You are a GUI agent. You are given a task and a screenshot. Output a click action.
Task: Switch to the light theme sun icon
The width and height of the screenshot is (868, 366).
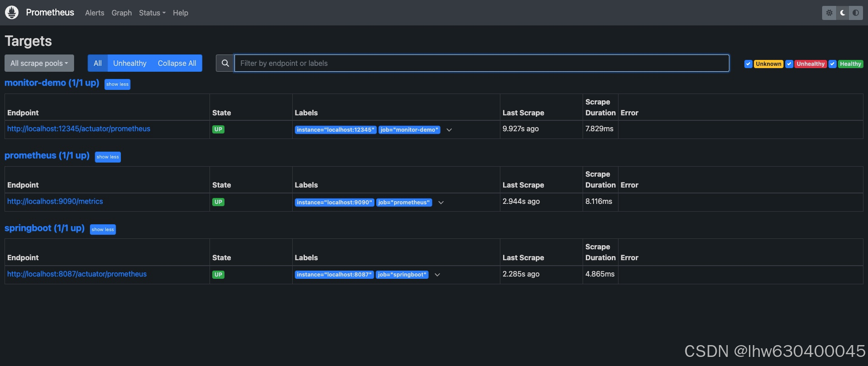tap(829, 13)
